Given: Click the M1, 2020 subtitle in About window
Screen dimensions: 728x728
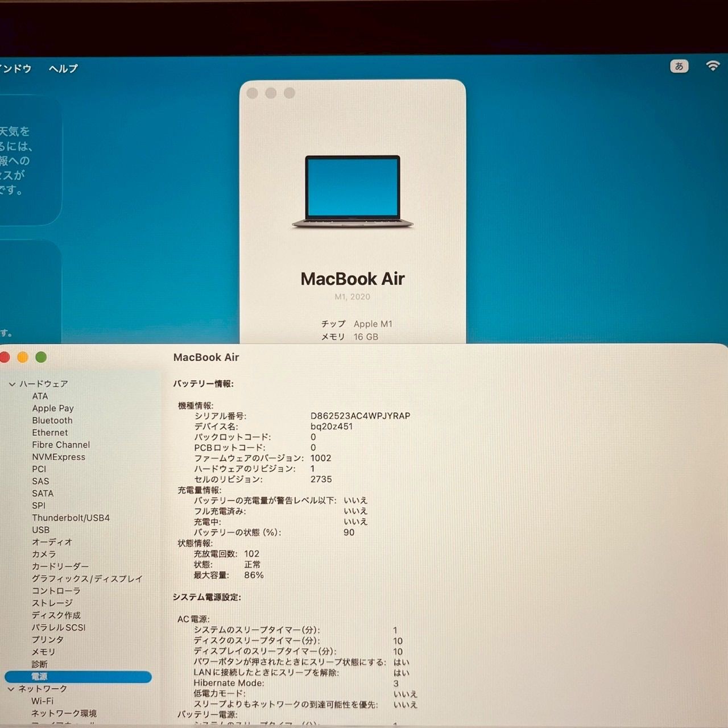Looking at the screenshot, I should click(352, 296).
